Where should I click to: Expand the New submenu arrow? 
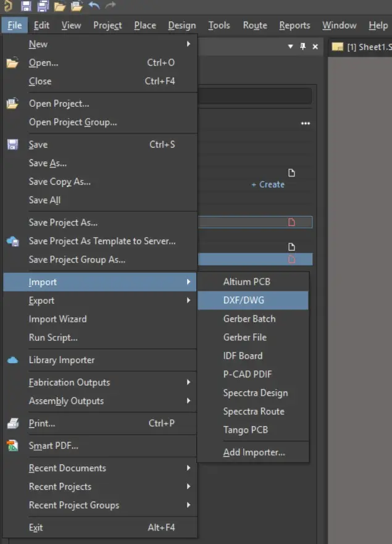(x=189, y=44)
